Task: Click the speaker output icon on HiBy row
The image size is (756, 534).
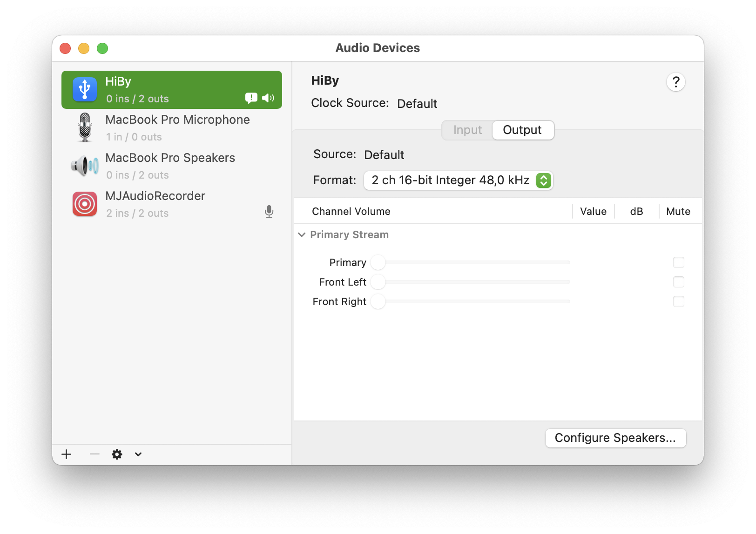Action: tap(268, 98)
